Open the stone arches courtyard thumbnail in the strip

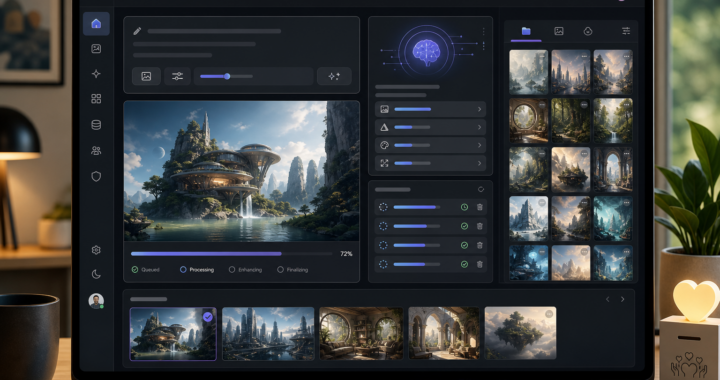(444, 333)
